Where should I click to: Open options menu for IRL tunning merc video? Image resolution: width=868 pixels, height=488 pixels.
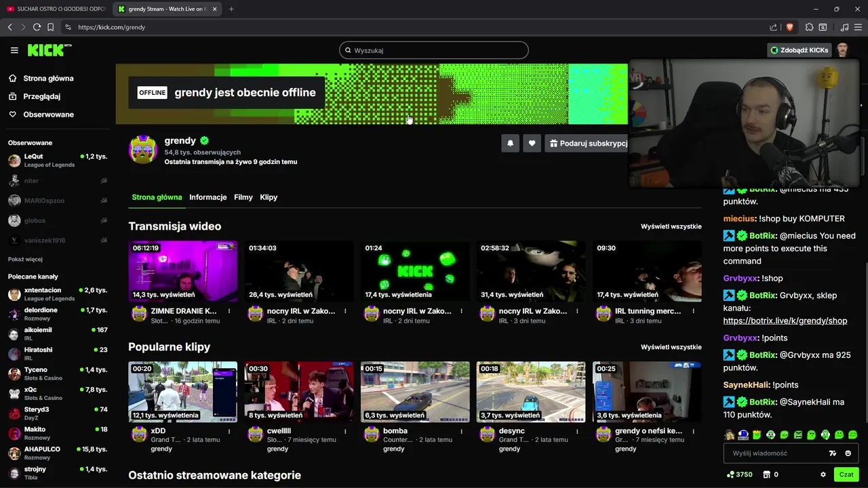coord(693,311)
